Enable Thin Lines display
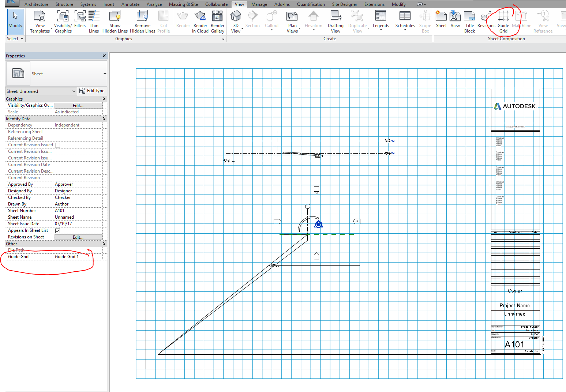Viewport: 566px width, 392px height. tap(94, 20)
